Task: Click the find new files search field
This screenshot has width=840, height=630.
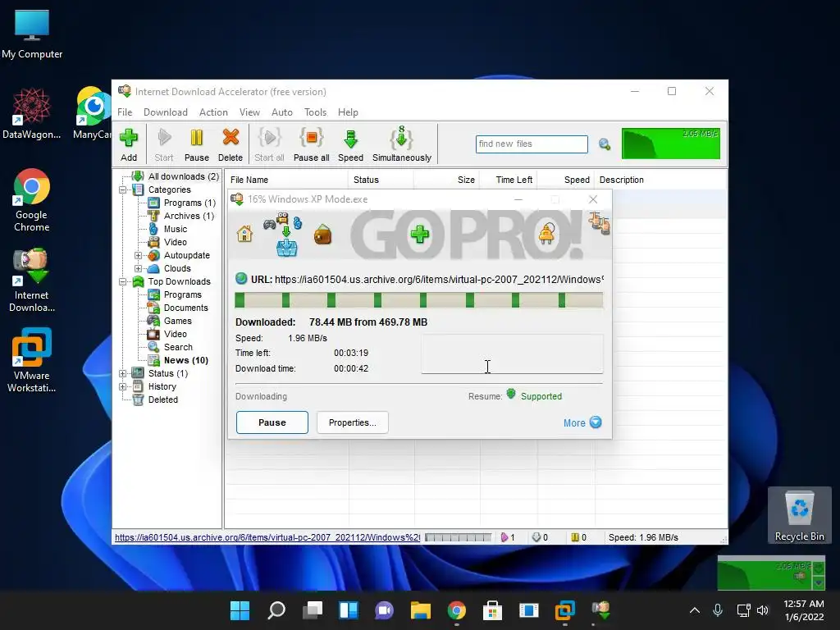Action: pos(532,144)
